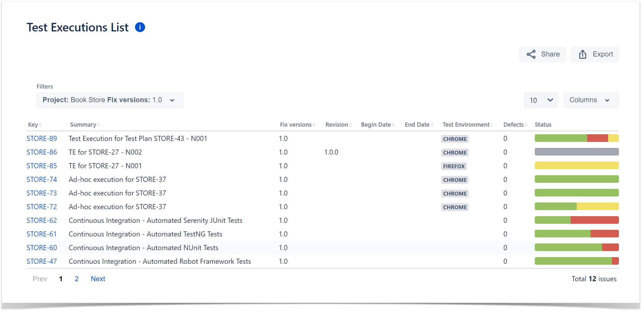Click the STORE-62 status bar
The image size is (644, 312).
click(577, 220)
